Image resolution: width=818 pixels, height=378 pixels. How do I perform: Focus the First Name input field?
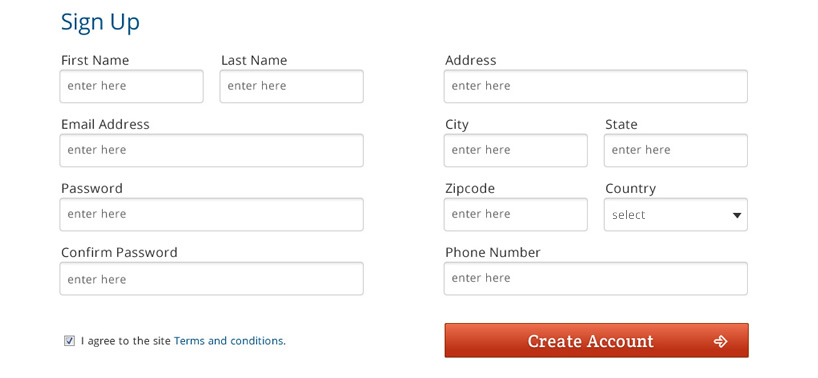point(131,86)
